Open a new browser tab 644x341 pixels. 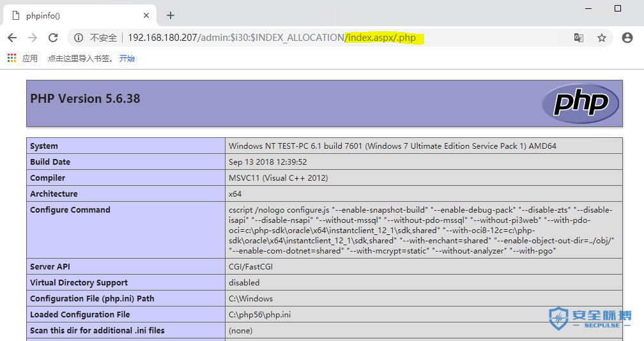click(171, 15)
